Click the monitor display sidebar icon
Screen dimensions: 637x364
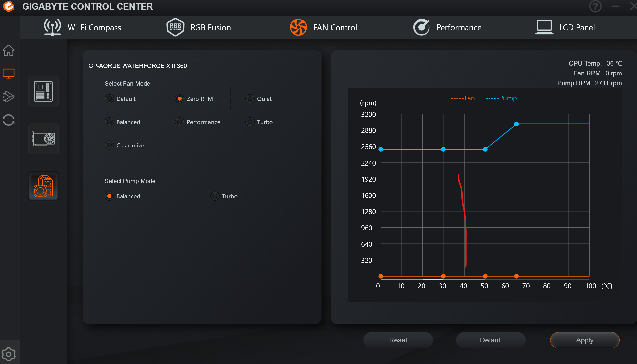(x=8, y=73)
